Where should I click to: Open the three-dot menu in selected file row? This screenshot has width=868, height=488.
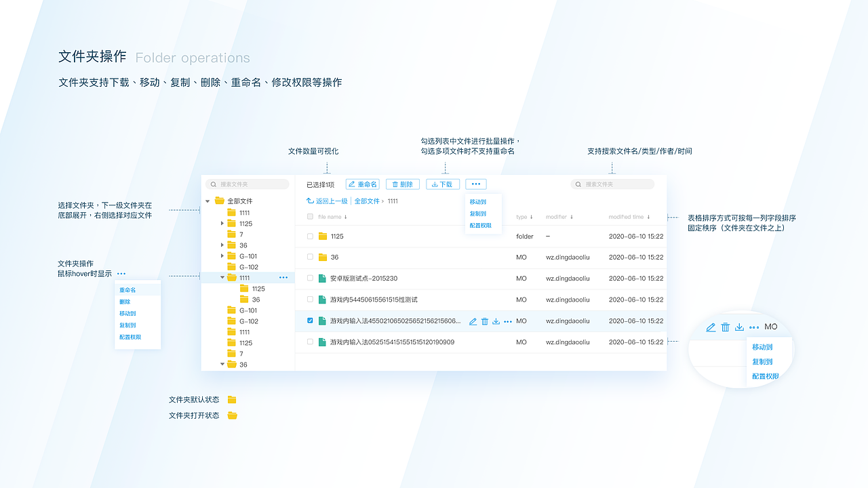[x=508, y=321]
